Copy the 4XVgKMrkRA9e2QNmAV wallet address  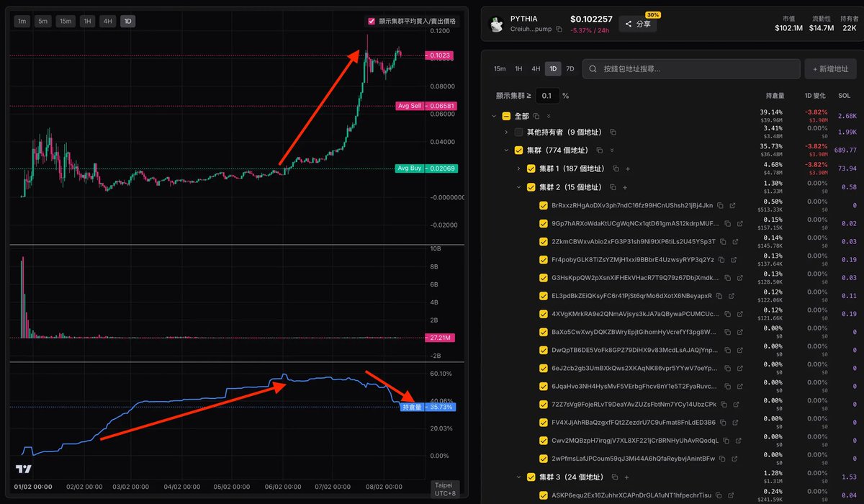pos(726,314)
